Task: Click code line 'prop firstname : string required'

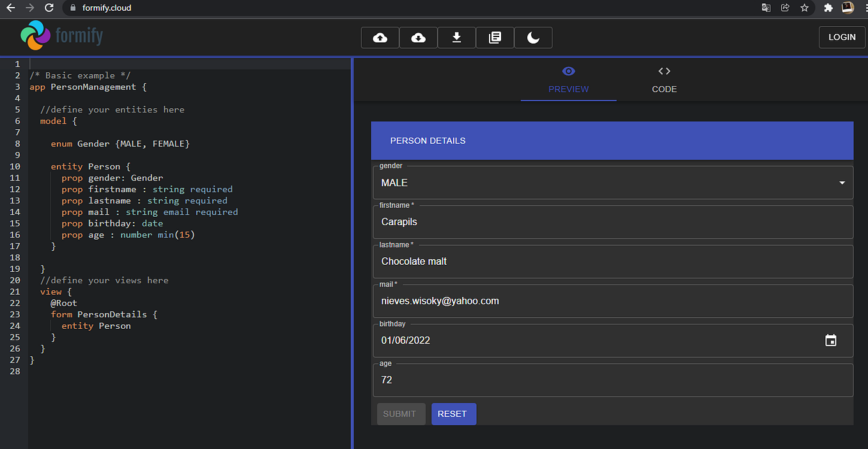Action: point(147,189)
